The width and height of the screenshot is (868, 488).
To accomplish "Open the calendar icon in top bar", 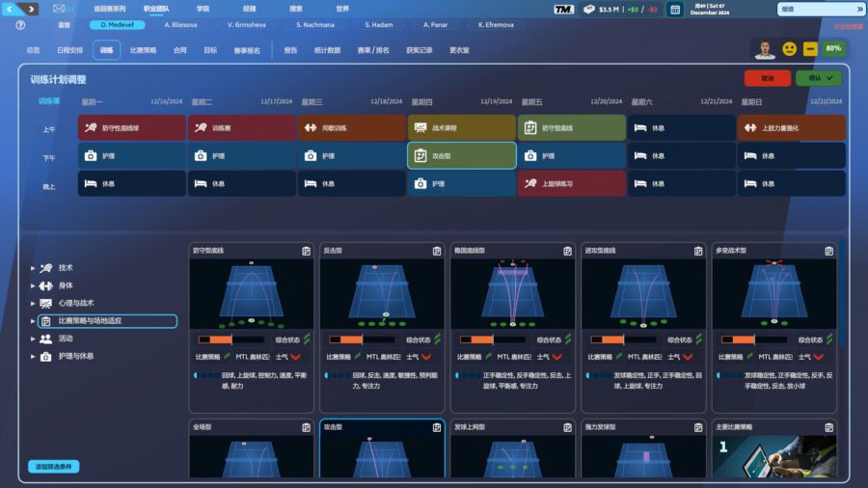I will [675, 10].
